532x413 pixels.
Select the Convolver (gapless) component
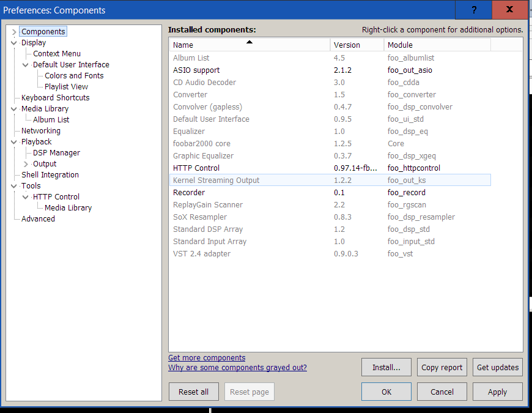330,107
